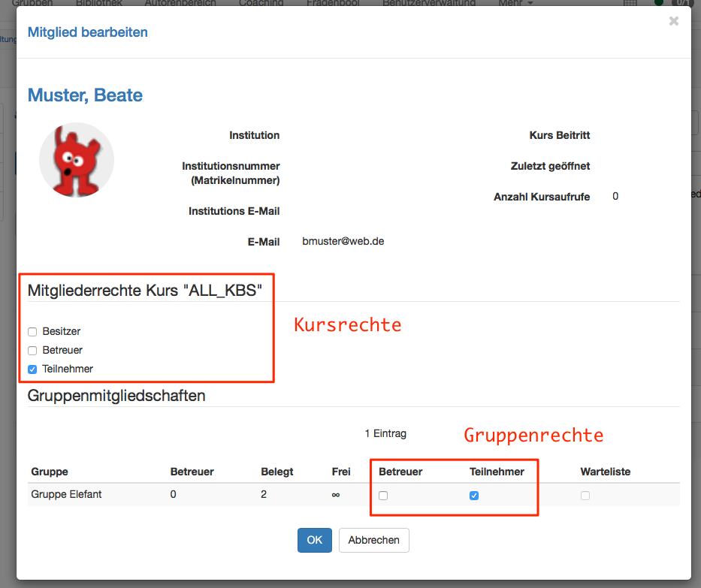Select the Gruppe Elefant row entry

(66, 494)
